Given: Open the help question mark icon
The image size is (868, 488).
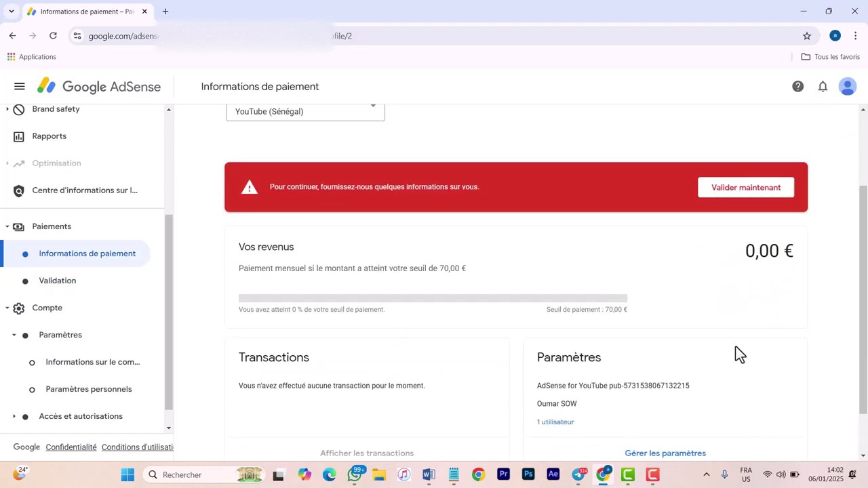Looking at the screenshot, I should coord(797,86).
